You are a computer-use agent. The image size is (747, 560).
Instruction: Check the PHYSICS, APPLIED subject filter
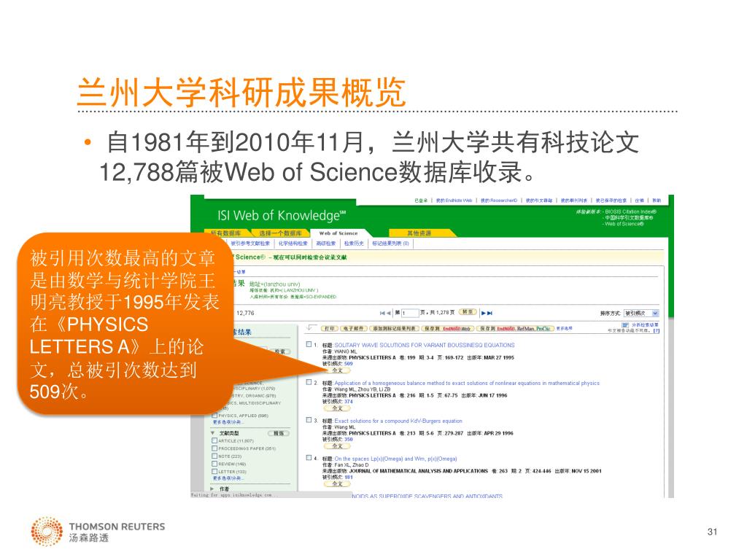point(214,416)
